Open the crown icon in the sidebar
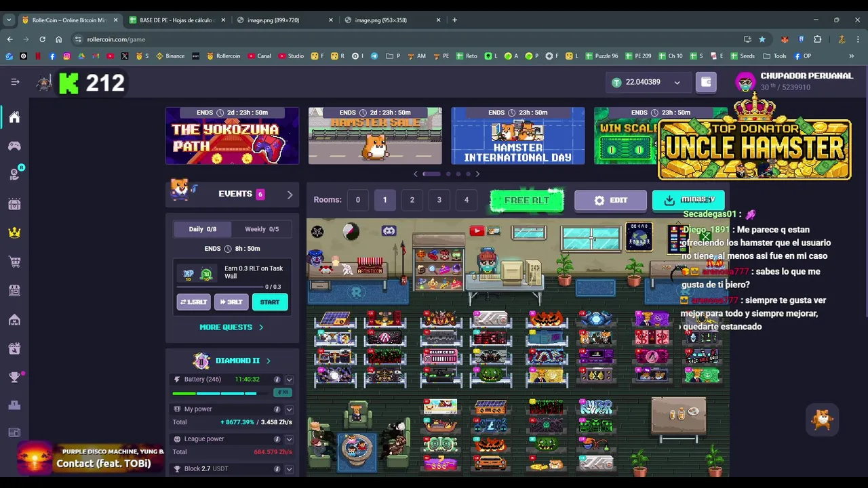868x488 pixels. tap(14, 232)
